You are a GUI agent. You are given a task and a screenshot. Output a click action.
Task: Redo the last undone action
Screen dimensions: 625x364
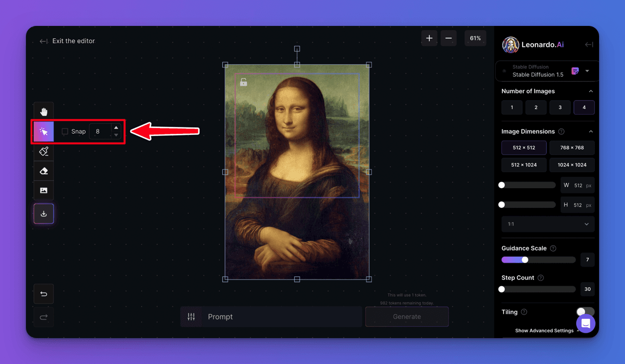[44, 317]
